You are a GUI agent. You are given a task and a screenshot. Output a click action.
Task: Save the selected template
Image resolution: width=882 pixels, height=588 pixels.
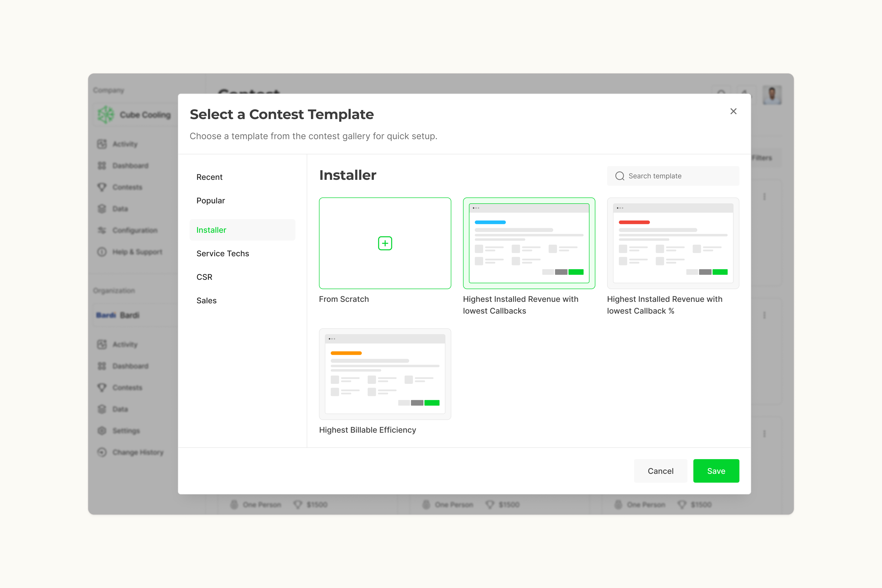[x=716, y=471]
